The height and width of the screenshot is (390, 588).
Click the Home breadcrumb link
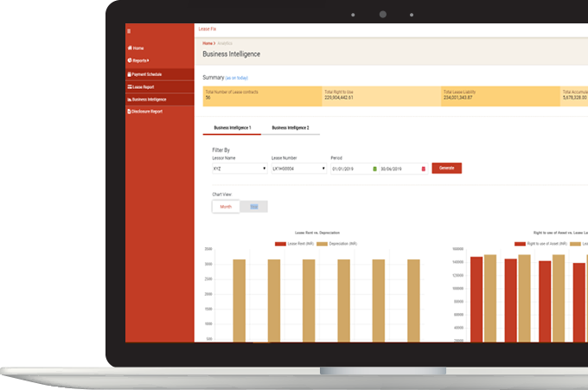(x=208, y=42)
